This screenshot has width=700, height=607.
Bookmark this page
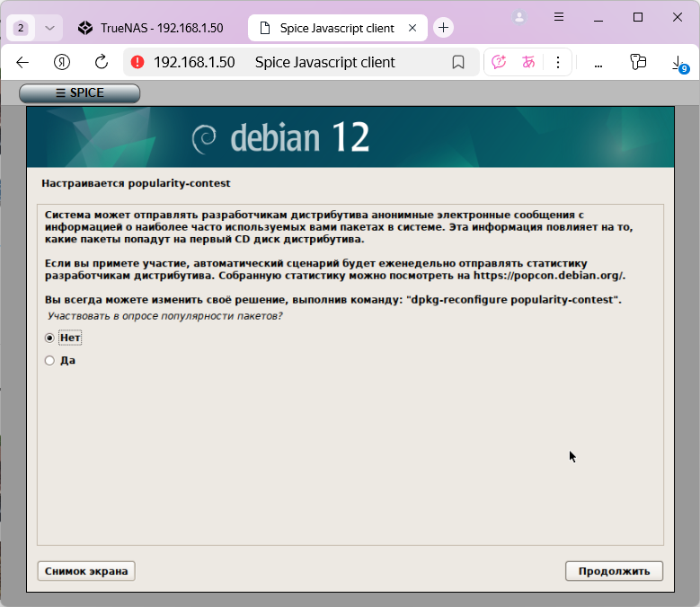[x=458, y=63]
